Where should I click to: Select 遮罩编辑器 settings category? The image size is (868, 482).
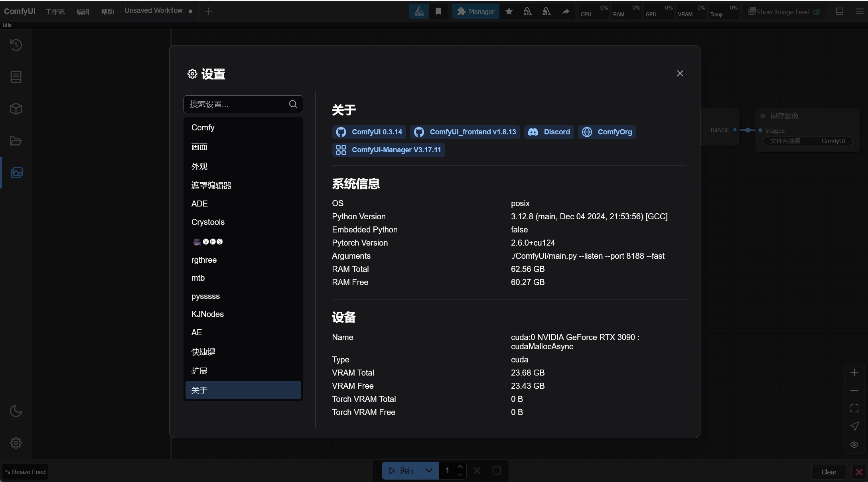coord(243,185)
